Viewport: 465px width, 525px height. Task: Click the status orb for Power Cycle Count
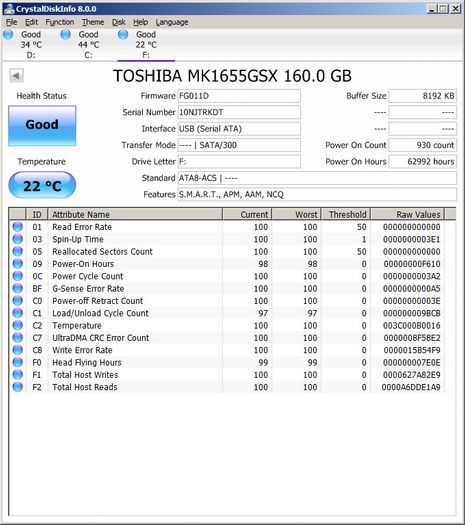[x=17, y=276]
